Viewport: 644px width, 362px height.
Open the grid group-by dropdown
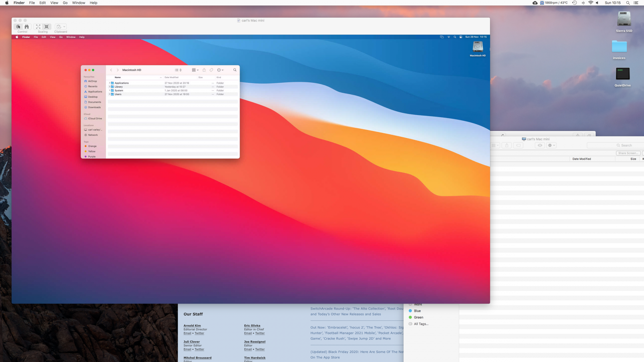[x=195, y=70]
